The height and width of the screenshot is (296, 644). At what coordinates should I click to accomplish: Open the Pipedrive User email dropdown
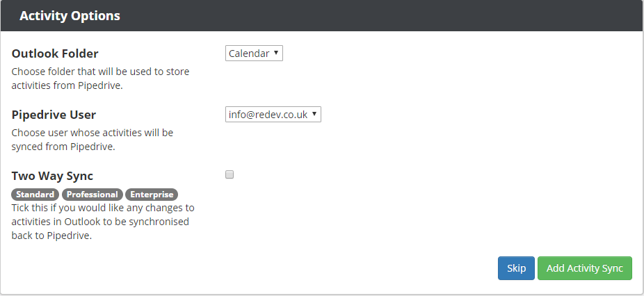pyautogui.click(x=273, y=115)
